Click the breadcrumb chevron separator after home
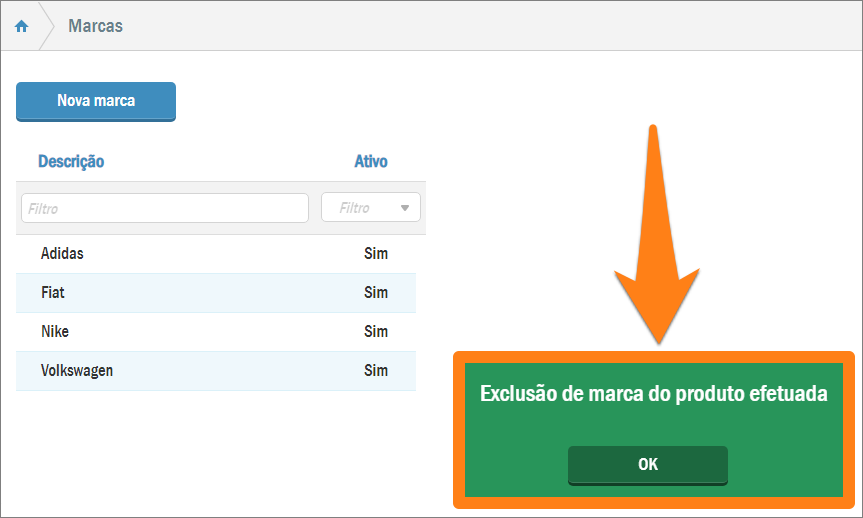Image resolution: width=863 pixels, height=518 pixels. tap(47, 27)
